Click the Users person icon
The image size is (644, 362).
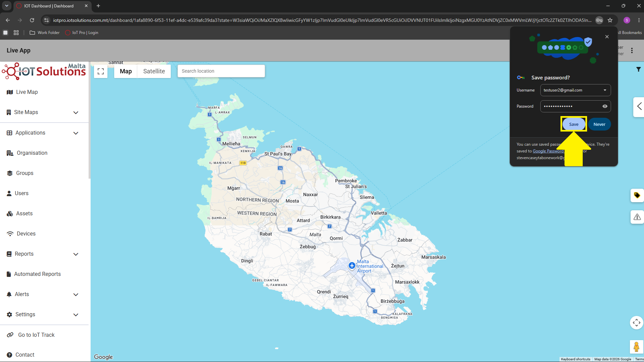coord(9,193)
